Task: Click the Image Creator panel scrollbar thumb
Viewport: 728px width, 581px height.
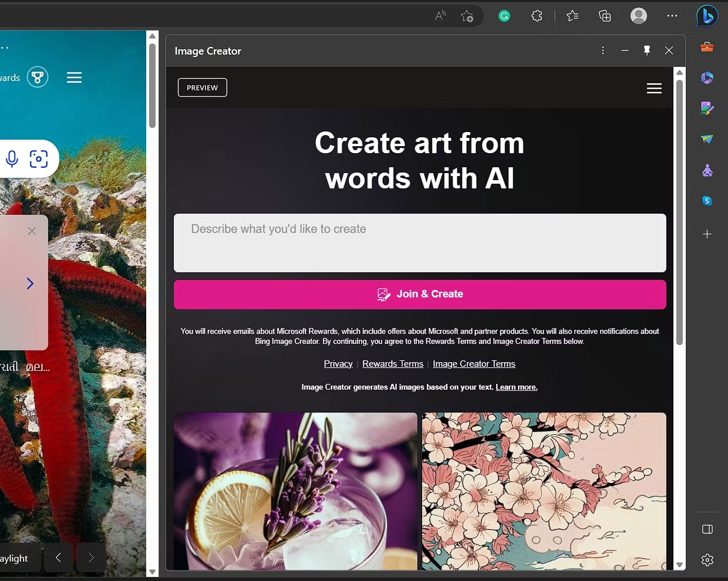Action: click(679, 212)
